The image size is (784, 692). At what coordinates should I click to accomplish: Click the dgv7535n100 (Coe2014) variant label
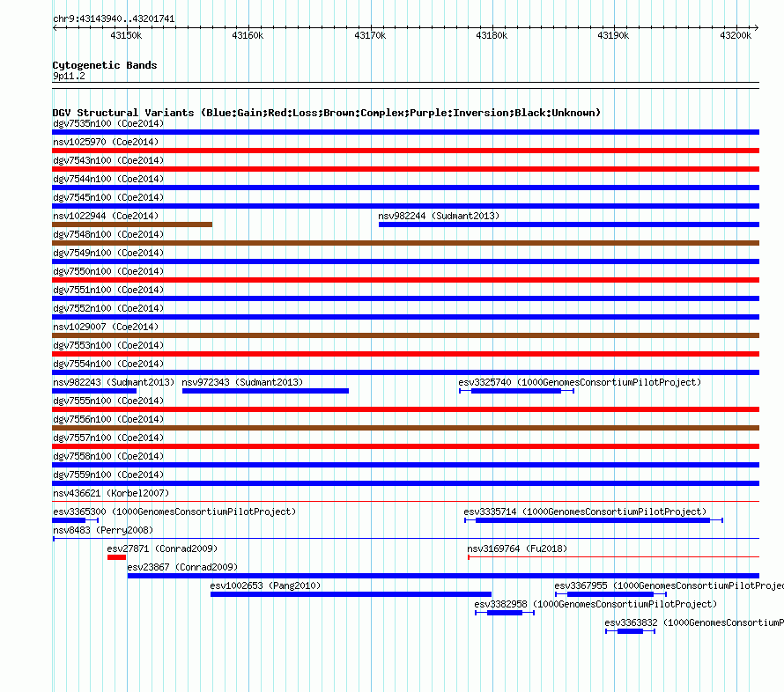[x=108, y=123]
